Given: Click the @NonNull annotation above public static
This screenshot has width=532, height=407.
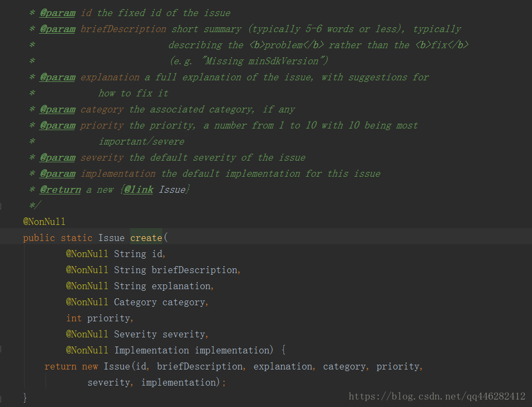Looking at the screenshot, I should [x=44, y=222].
